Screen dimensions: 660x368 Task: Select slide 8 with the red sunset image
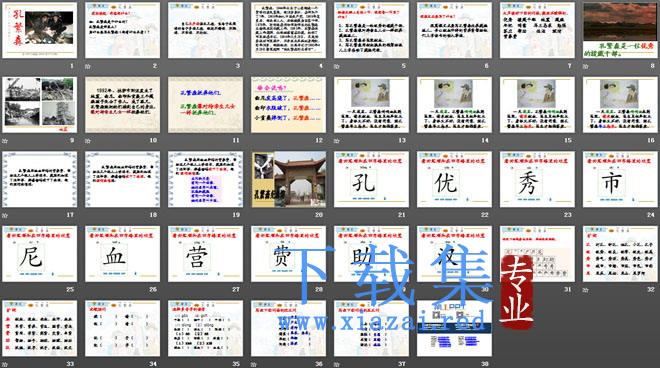[x=620, y=30]
